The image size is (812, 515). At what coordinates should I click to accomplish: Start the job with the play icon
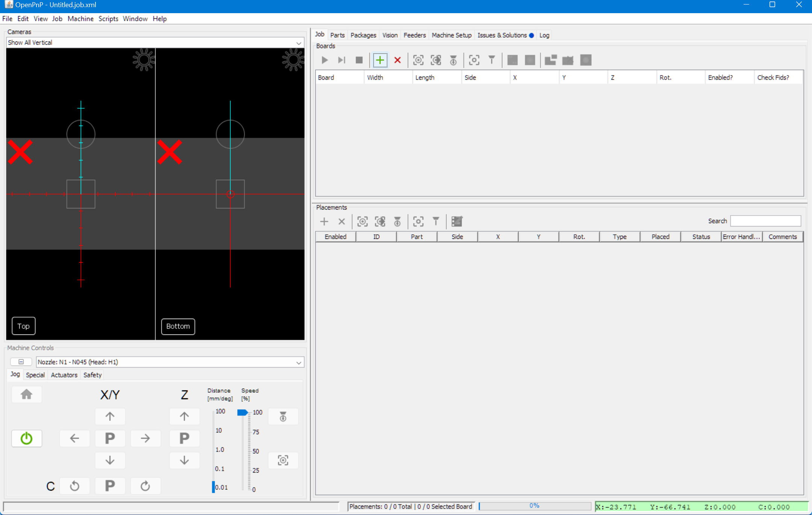click(x=324, y=60)
